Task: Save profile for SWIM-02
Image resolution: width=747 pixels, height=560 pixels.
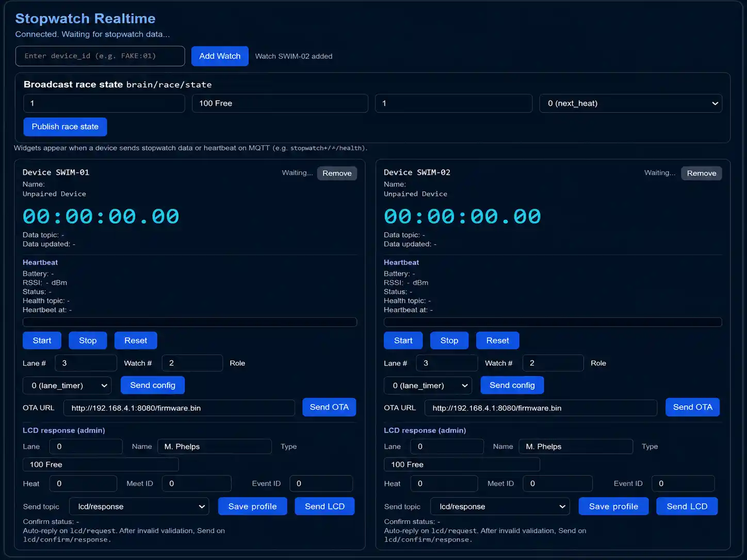Action: (613, 506)
